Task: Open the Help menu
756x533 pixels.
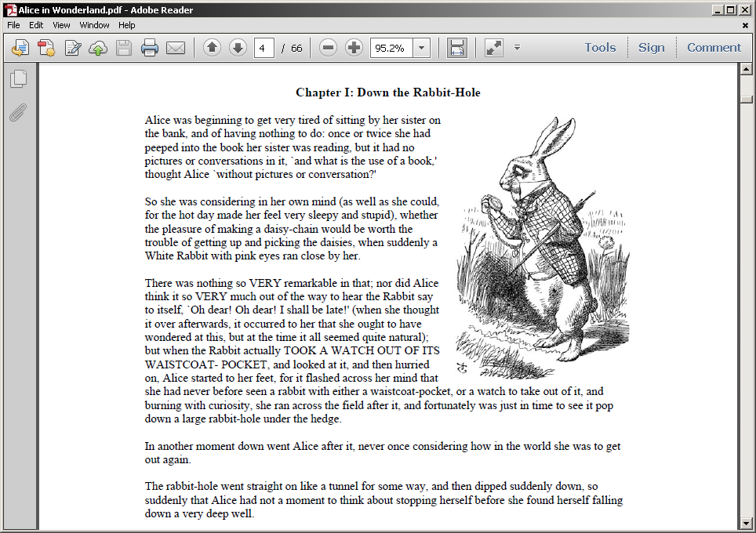Action: pos(127,25)
